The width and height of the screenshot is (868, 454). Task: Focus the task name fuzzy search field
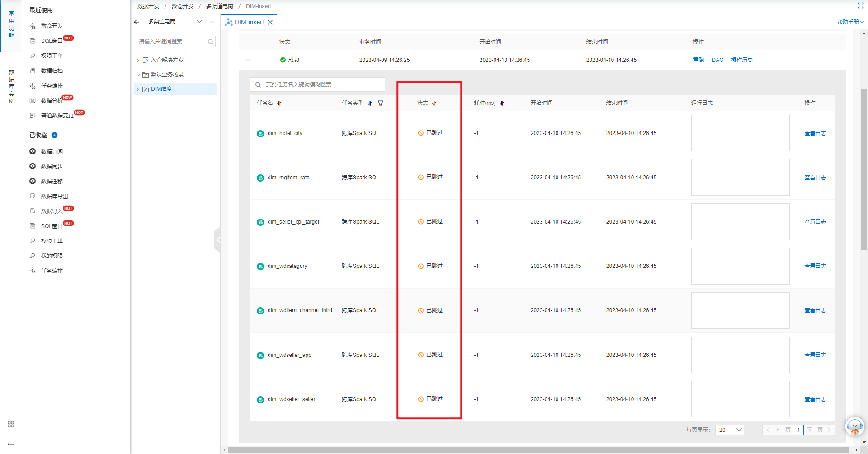click(317, 84)
